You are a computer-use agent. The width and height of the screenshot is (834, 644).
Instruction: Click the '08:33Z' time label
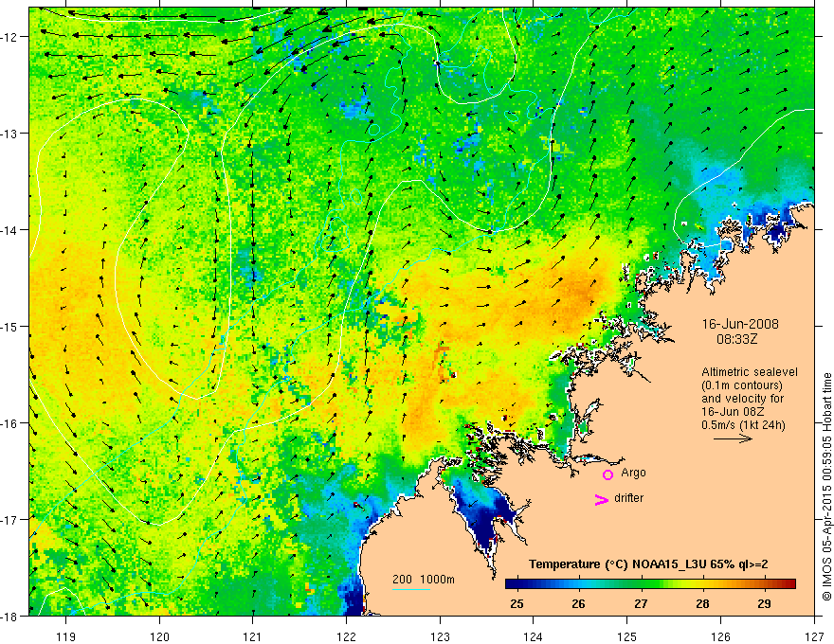pyautogui.click(x=736, y=339)
